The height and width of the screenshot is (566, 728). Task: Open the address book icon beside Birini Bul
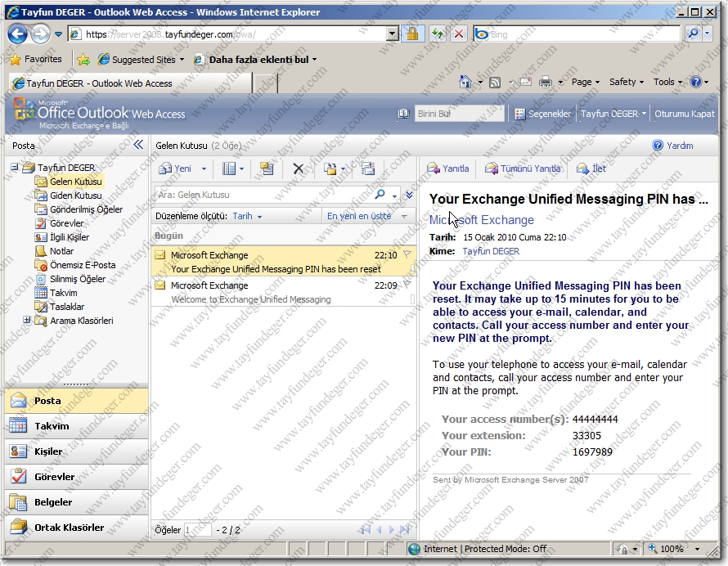pos(403,114)
